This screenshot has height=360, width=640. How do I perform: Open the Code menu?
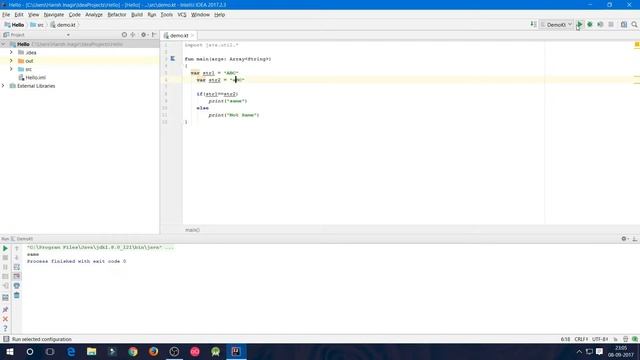(75, 15)
